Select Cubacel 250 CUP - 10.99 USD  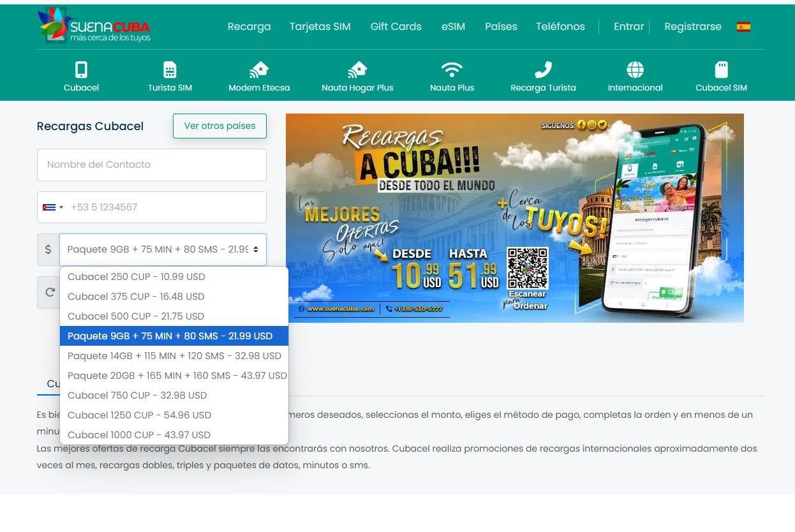pyautogui.click(x=174, y=277)
